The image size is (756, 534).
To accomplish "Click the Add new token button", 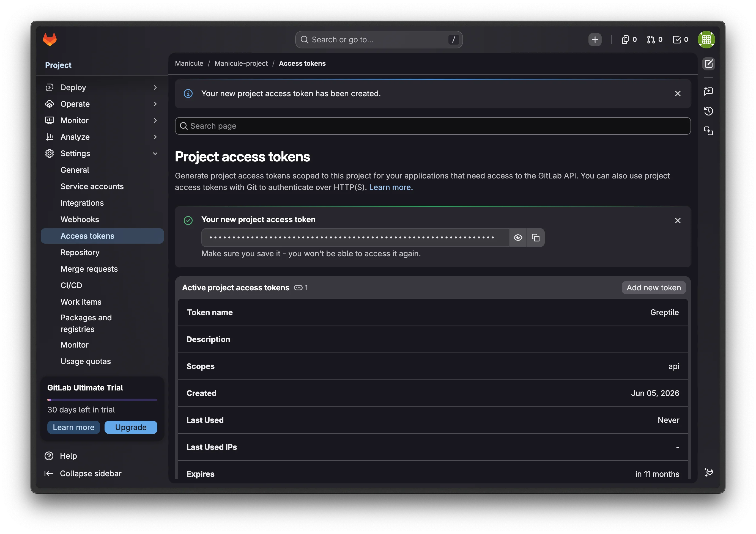I will click(x=653, y=288).
